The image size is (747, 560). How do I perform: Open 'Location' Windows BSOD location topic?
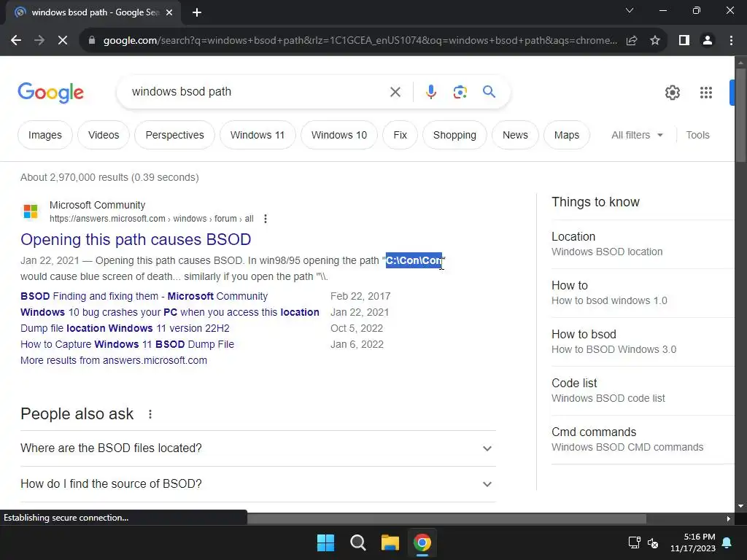point(642,244)
